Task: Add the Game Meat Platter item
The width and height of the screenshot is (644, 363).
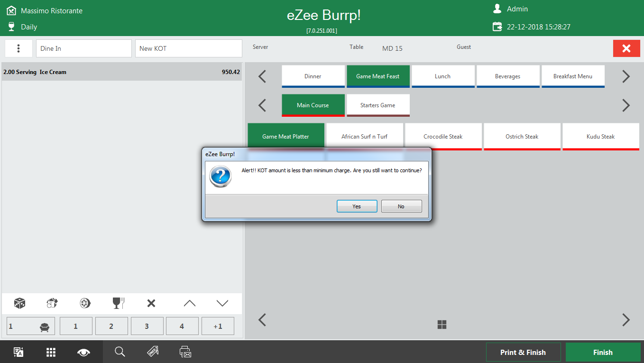Action: (x=286, y=137)
